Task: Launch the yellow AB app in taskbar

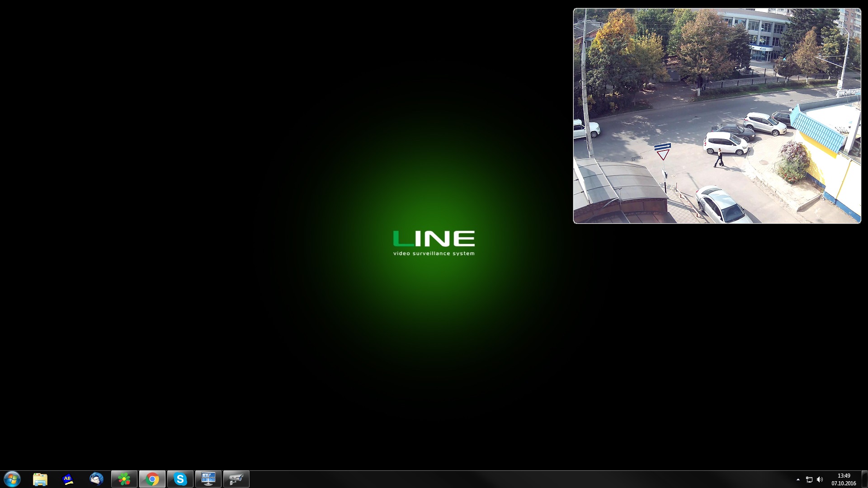Action: [68, 479]
